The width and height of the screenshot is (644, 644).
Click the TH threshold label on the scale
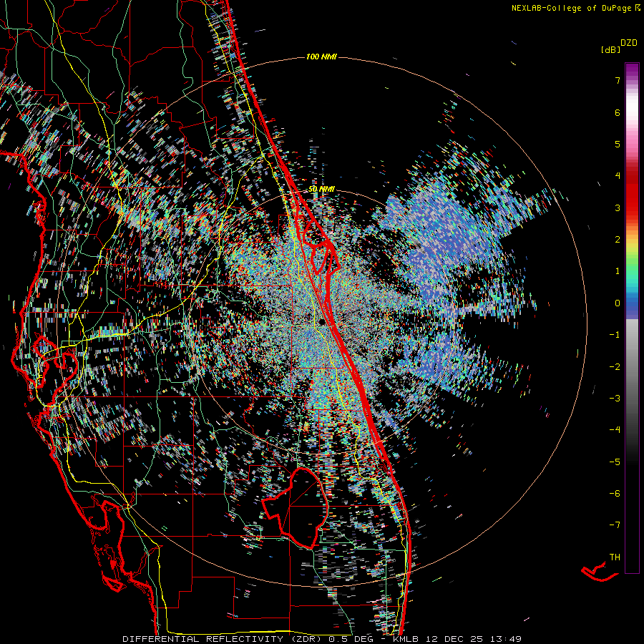(615, 557)
